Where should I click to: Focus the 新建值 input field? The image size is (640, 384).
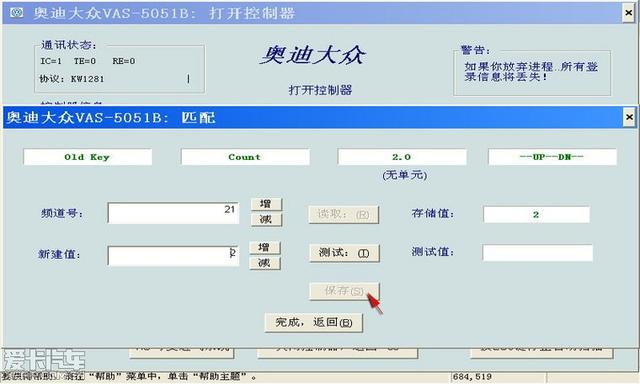(x=173, y=256)
